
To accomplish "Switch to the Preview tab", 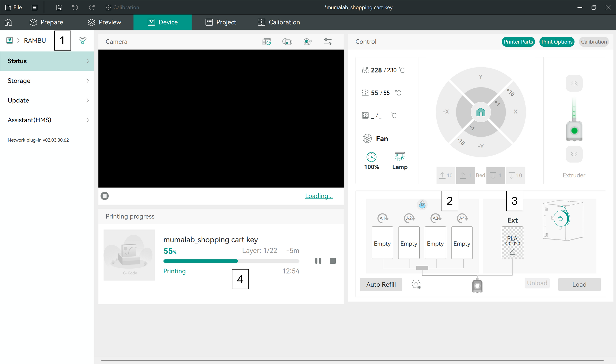I will [104, 22].
